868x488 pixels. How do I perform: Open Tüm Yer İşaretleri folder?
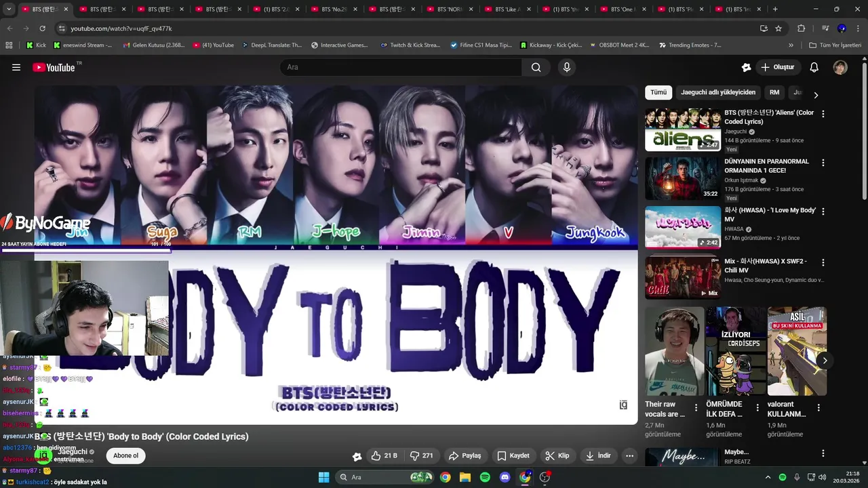835,45
